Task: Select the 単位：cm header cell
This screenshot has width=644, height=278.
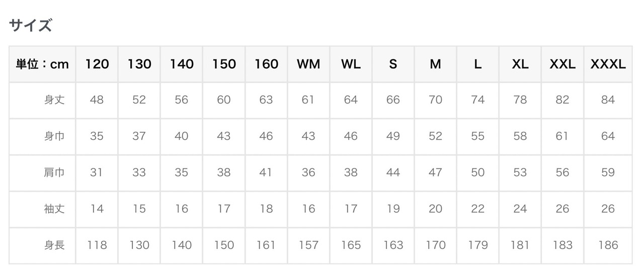Action: pos(42,64)
